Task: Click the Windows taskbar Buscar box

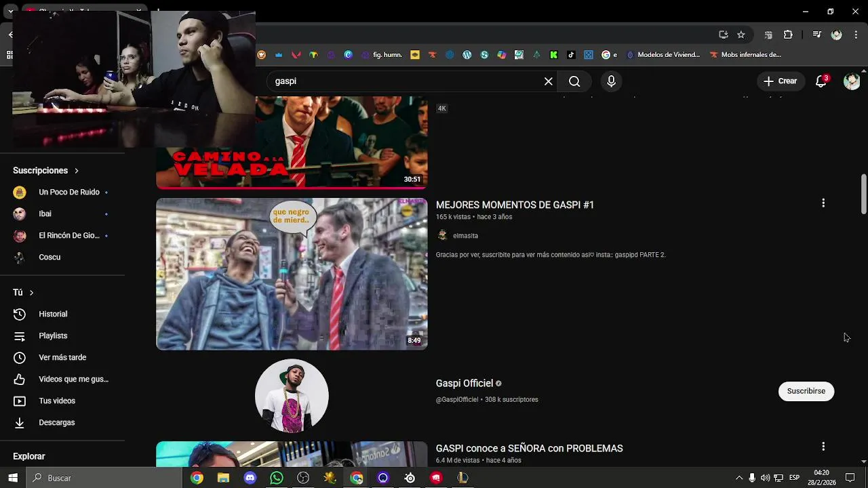Action: coord(105,478)
